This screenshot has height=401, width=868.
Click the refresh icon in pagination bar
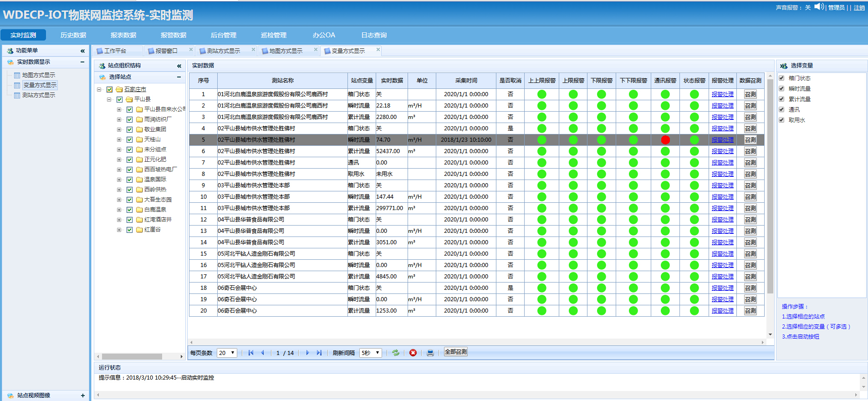396,353
